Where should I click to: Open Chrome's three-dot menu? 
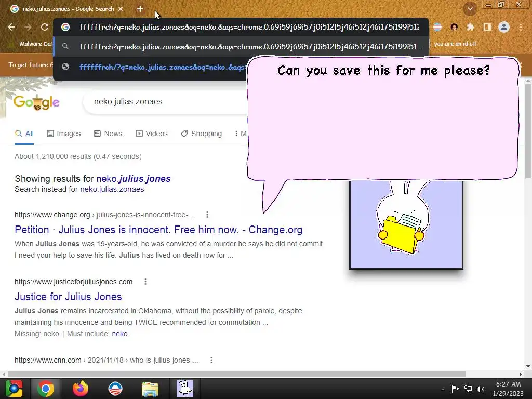pos(521,27)
